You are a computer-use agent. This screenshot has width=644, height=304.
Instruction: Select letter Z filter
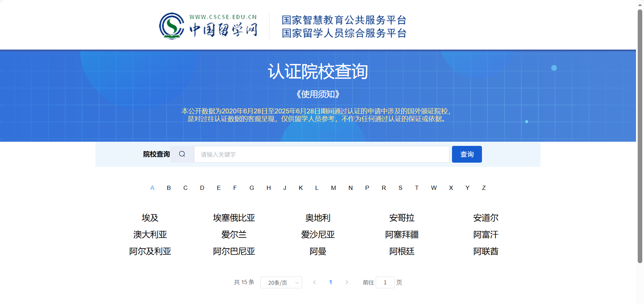[484, 188]
